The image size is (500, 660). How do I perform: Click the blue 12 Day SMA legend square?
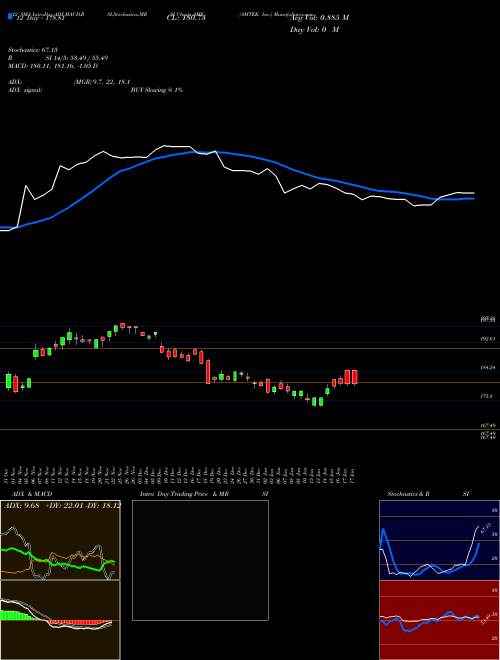pyautogui.click(x=10, y=16)
